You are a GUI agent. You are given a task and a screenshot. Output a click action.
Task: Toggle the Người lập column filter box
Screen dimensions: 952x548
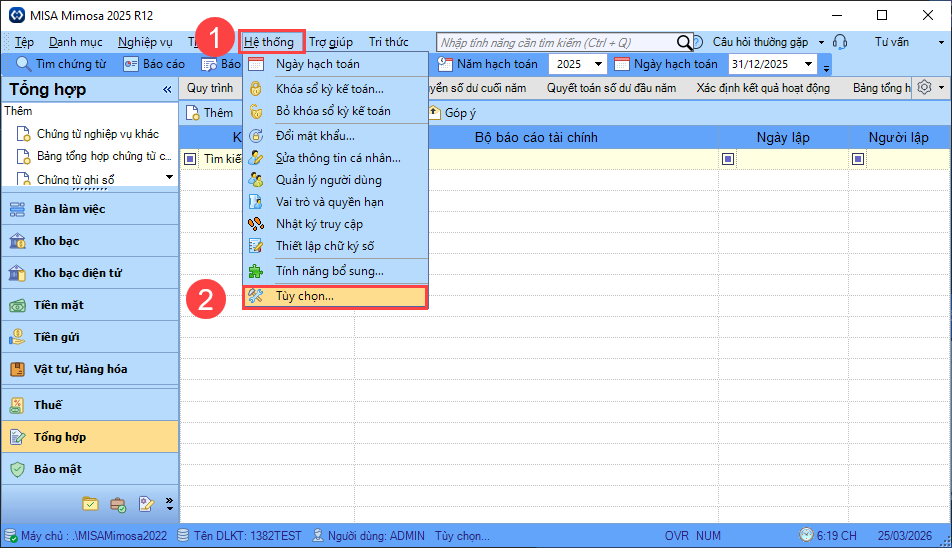(858, 158)
